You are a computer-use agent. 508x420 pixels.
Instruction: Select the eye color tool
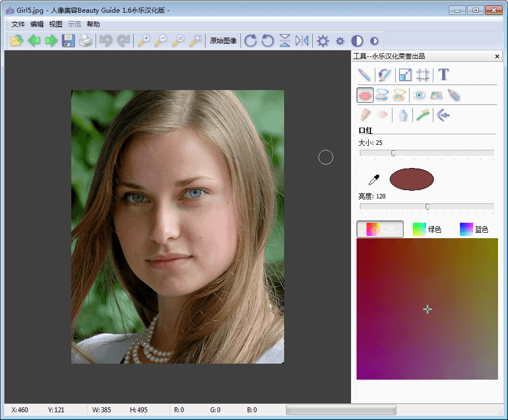tap(419, 95)
